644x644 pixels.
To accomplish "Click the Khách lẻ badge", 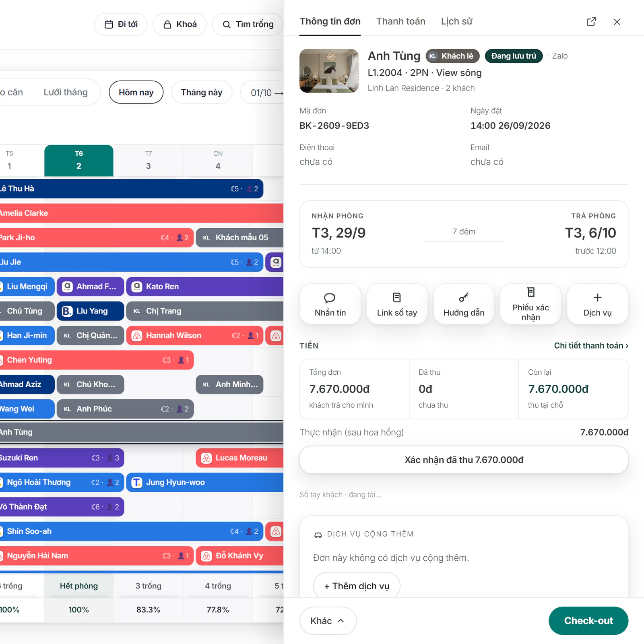I will pos(452,56).
